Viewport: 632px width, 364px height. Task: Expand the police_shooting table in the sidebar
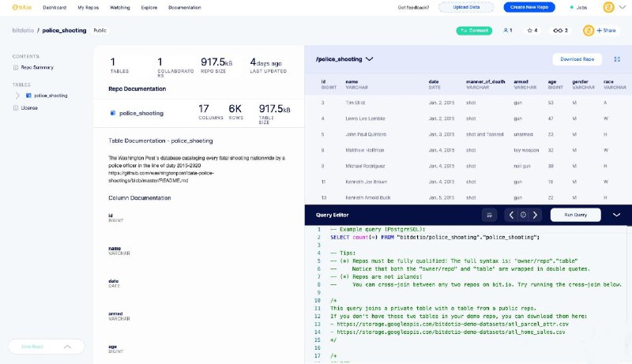[x=17, y=96]
